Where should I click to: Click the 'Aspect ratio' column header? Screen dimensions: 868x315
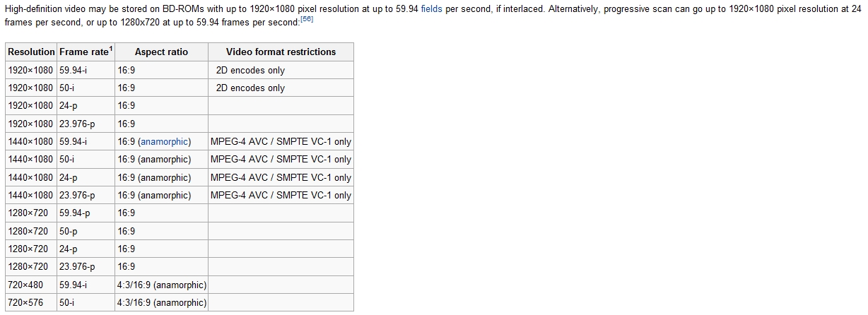coord(161,52)
